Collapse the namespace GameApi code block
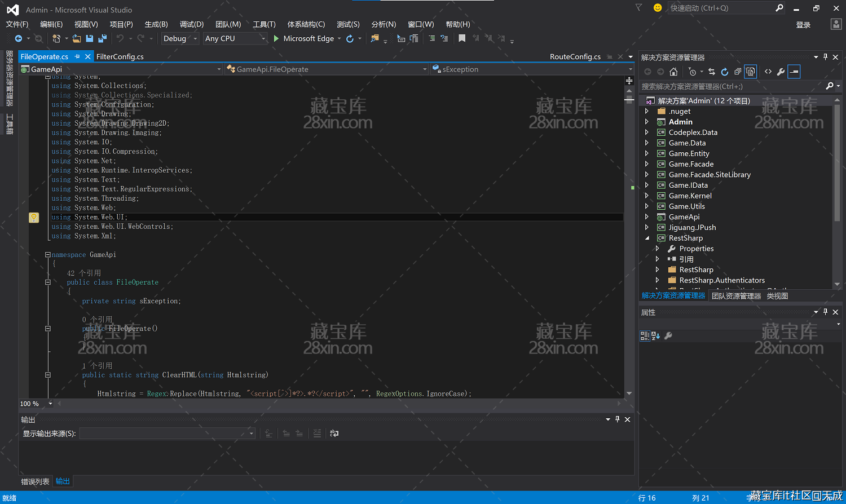This screenshot has width=846, height=504. (48, 255)
